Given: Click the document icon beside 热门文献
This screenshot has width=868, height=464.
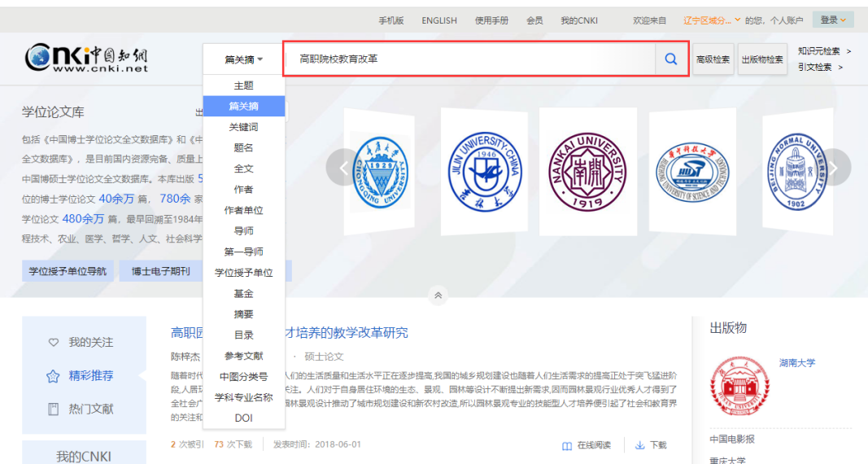Looking at the screenshot, I should pyautogui.click(x=53, y=409).
